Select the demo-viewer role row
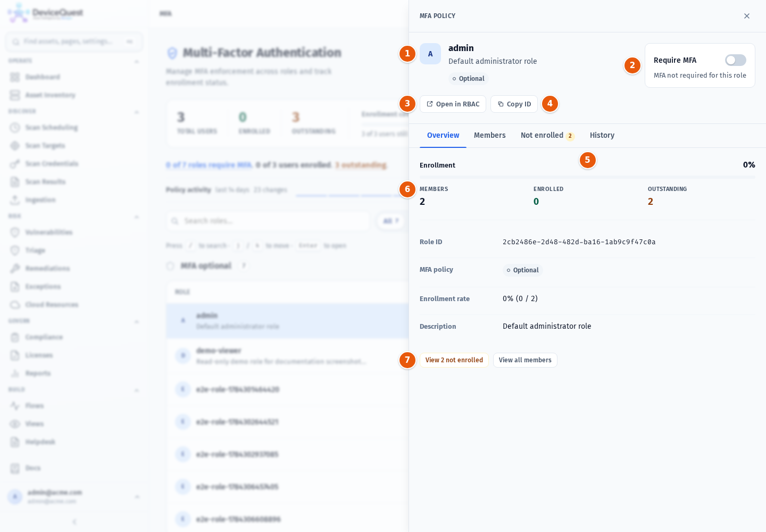766x532 pixels. 287,355
